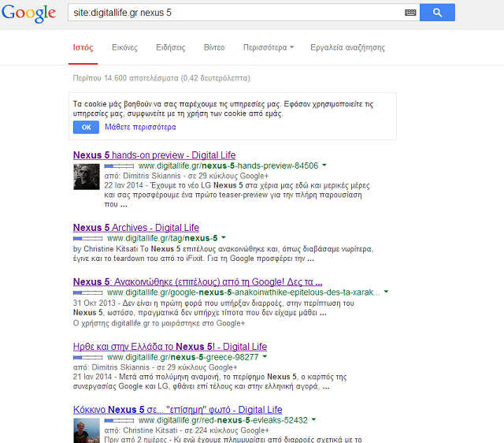Screen dimensions: 504x443
Task: Expand arrow next to red-nexus-5-evleaks-52432 URL
Action: click(313, 419)
